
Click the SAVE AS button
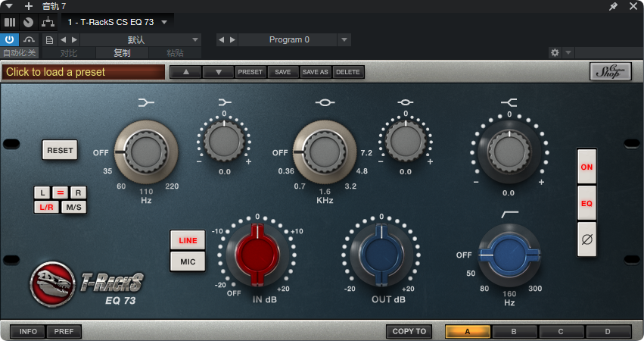(x=316, y=72)
